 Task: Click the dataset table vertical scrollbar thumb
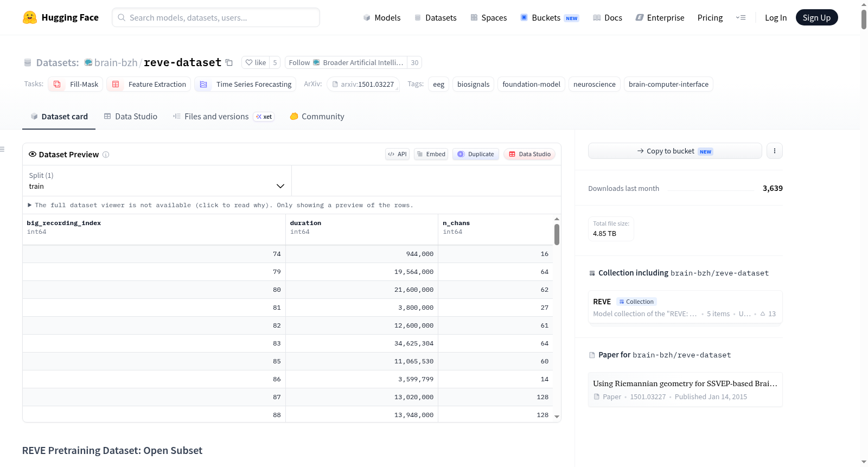tap(557, 235)
